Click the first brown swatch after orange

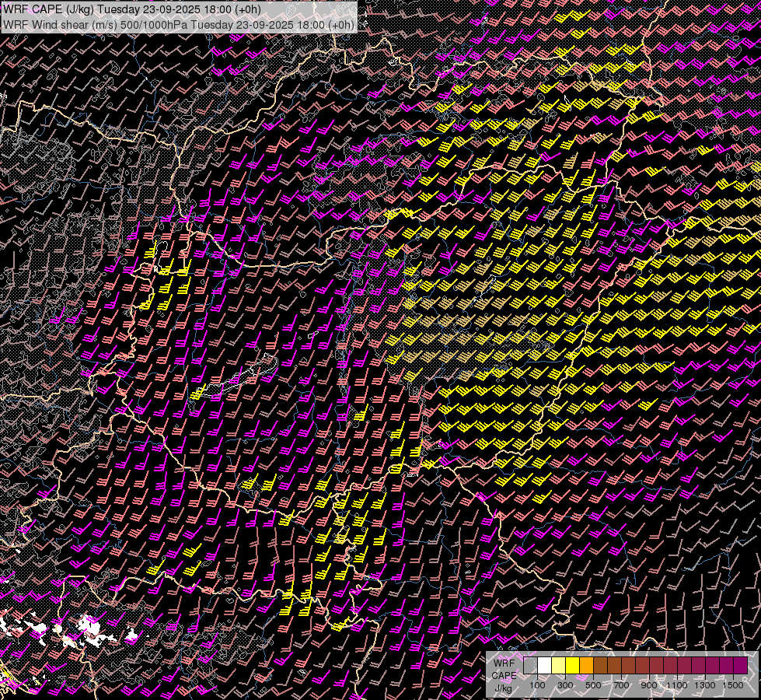600,666
